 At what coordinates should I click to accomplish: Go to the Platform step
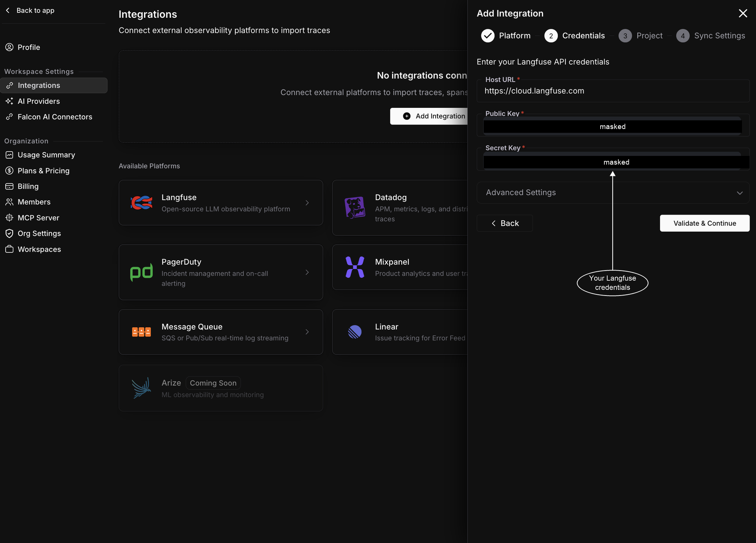click(x=506, y=36)
